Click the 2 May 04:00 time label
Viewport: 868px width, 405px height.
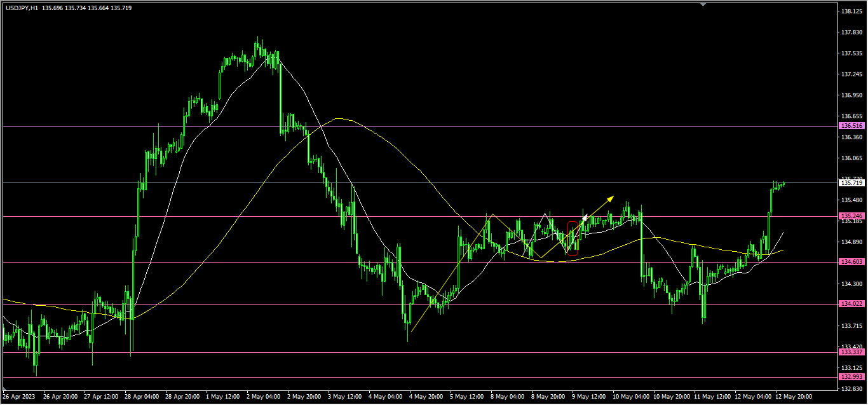click(263, 397)
